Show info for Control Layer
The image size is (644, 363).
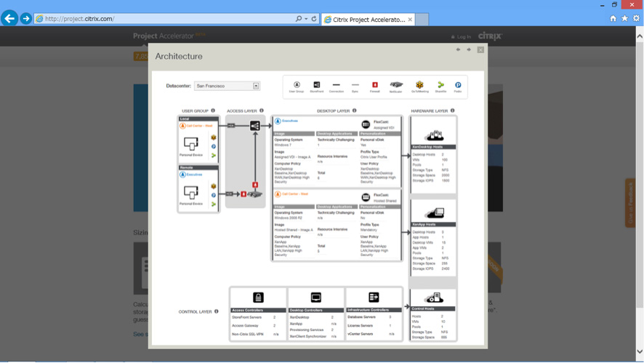point(217,311)
